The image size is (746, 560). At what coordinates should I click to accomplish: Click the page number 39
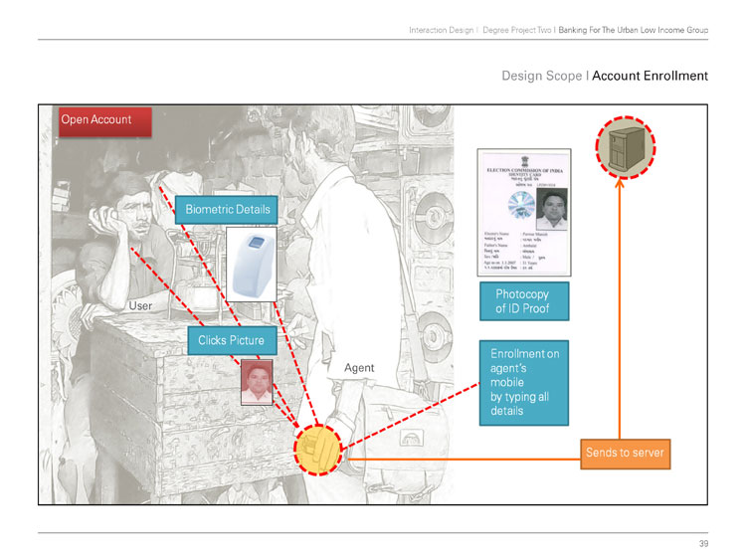click(x=703, y=543)
